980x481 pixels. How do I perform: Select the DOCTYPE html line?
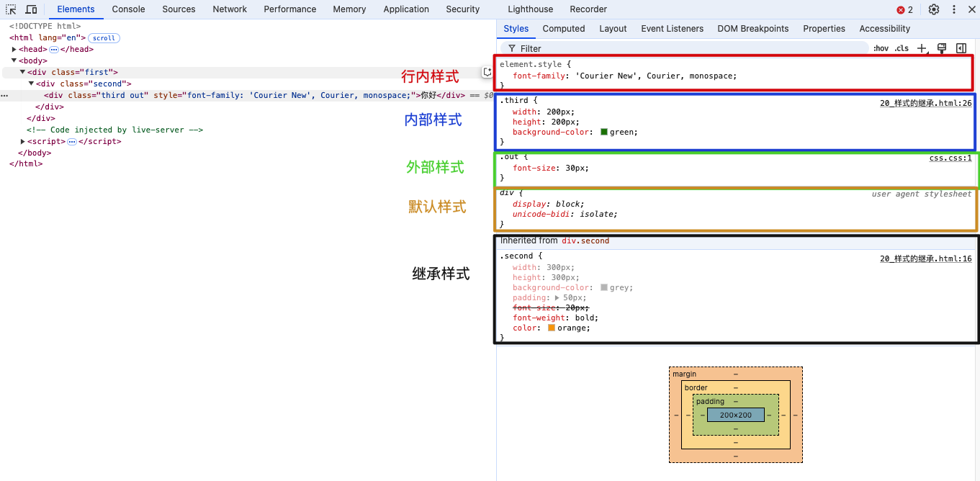(45, 26)
